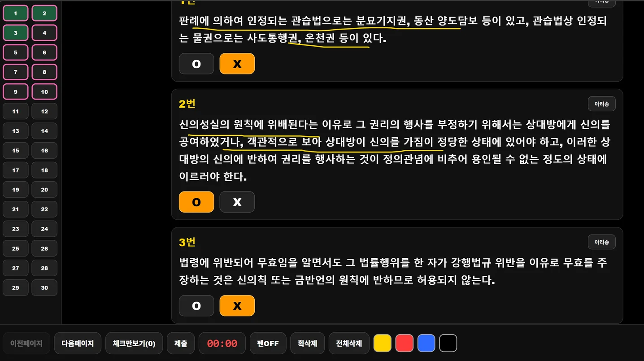Click question number 12 in sidebar
This screenshot has height=361, width=644.
coord(44,111)
